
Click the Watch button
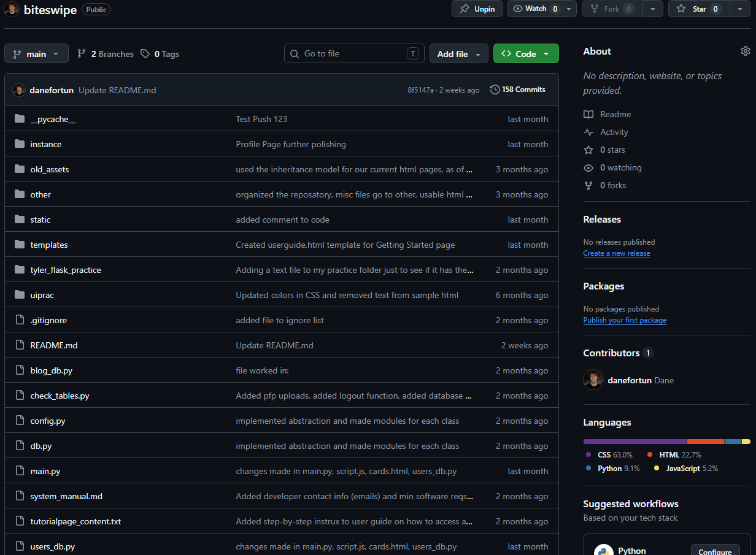(535, 9)
